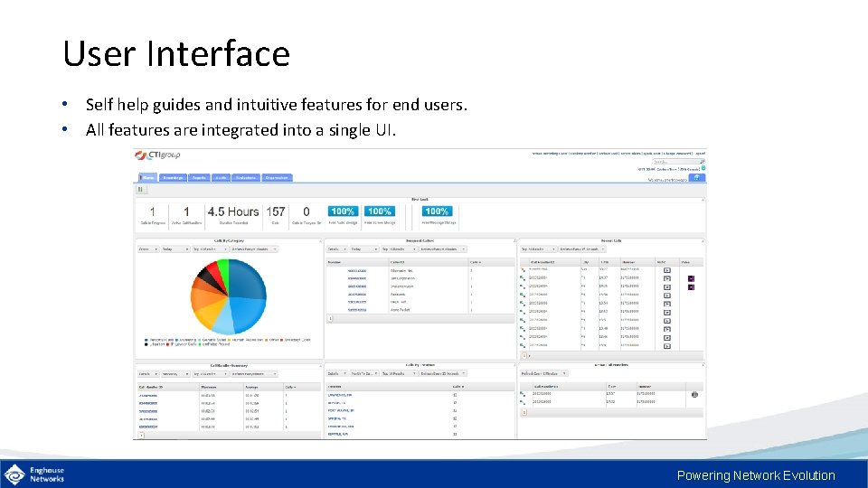Click the pause refresh icon below the tabs
This screenshot has height=488, width=868.
[141, 190]
